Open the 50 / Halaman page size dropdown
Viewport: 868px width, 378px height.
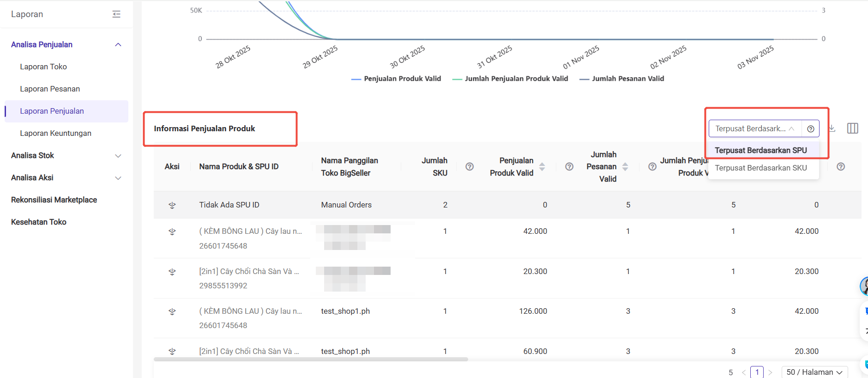tap(814, 372)
